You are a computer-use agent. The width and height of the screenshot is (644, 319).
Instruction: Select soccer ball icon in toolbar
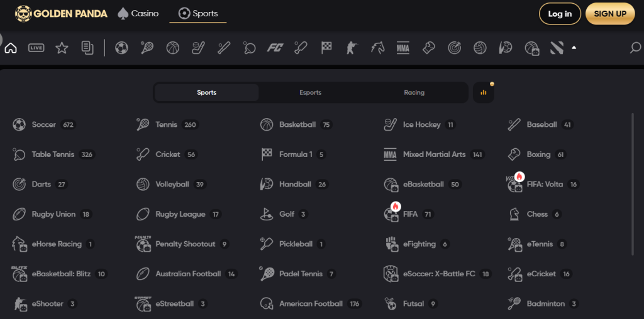(121, 48)
